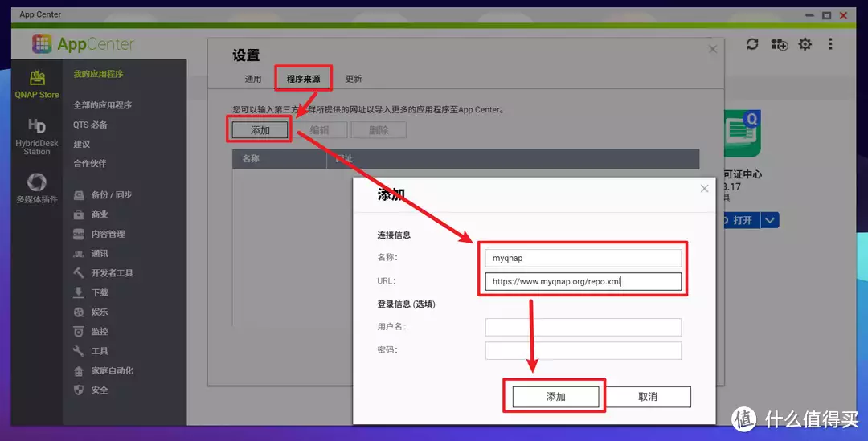868x441 pixels.
Task: Open the 建议 list
Action: click(x=81, y=144)
